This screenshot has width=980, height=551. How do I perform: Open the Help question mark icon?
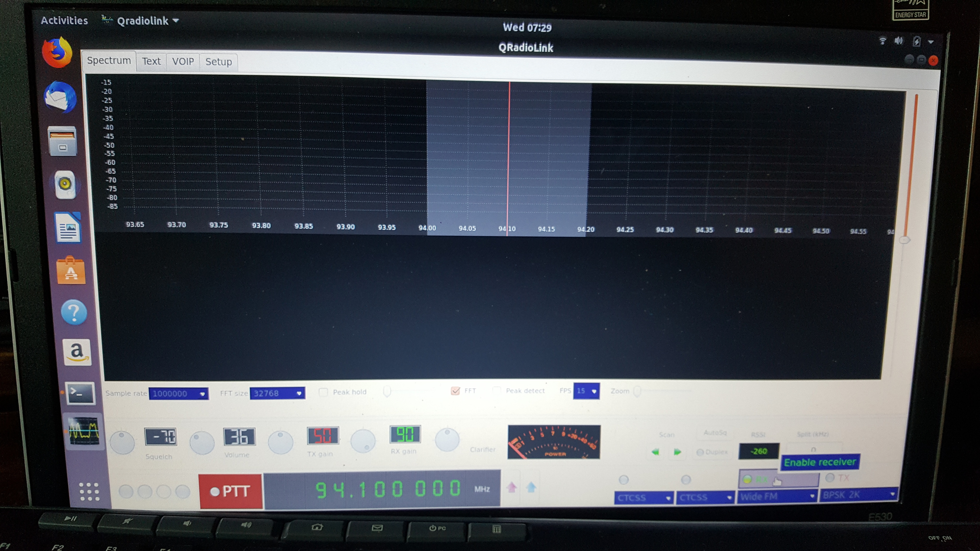click(74, 312)
